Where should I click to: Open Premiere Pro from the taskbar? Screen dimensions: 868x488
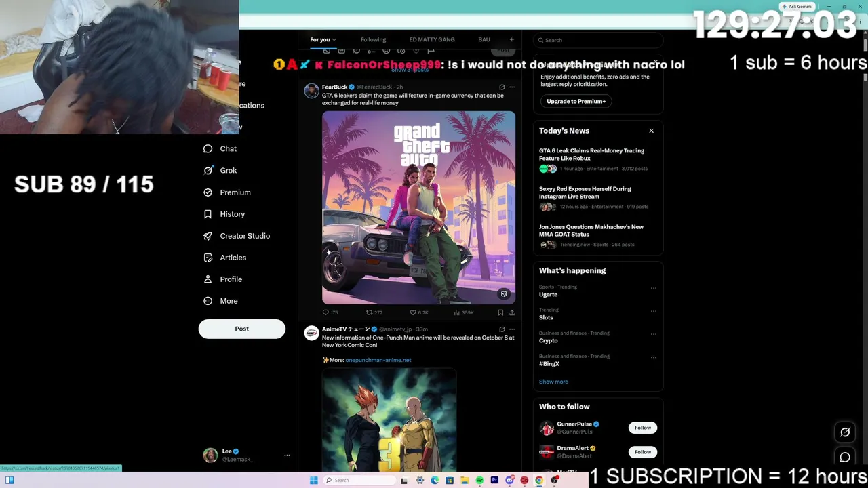tap(494, 481)
